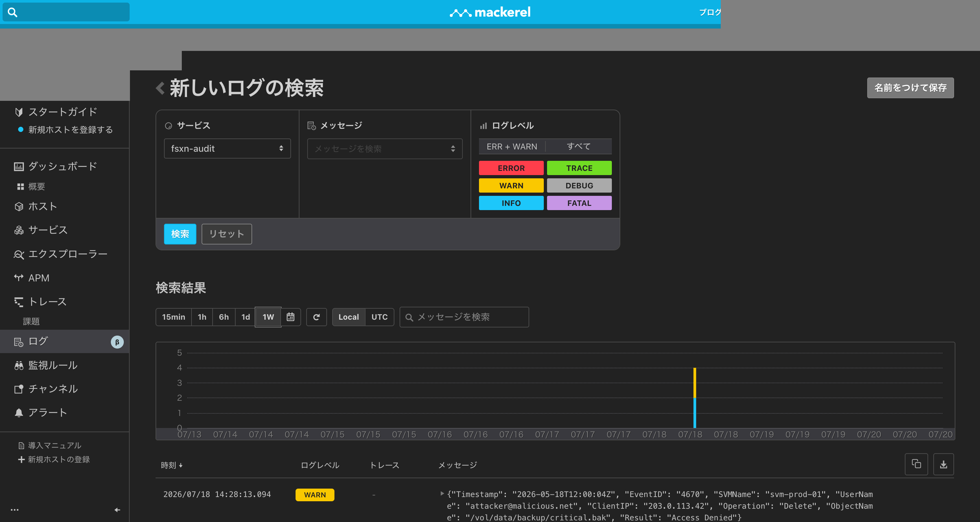Viewport: 980px width, 522px height.
Task: Click the チャンネル icon
Action: click(19, 389)
